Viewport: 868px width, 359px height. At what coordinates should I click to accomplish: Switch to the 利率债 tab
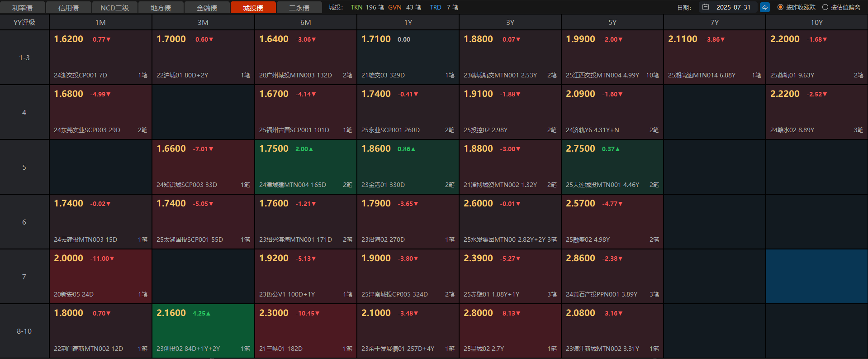tap(23, 8)
